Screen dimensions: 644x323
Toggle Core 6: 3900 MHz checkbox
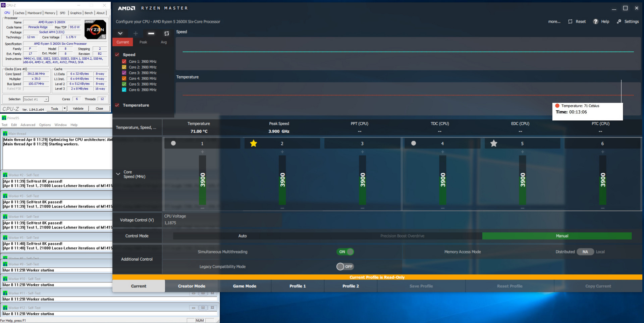(x=124, y=90)
